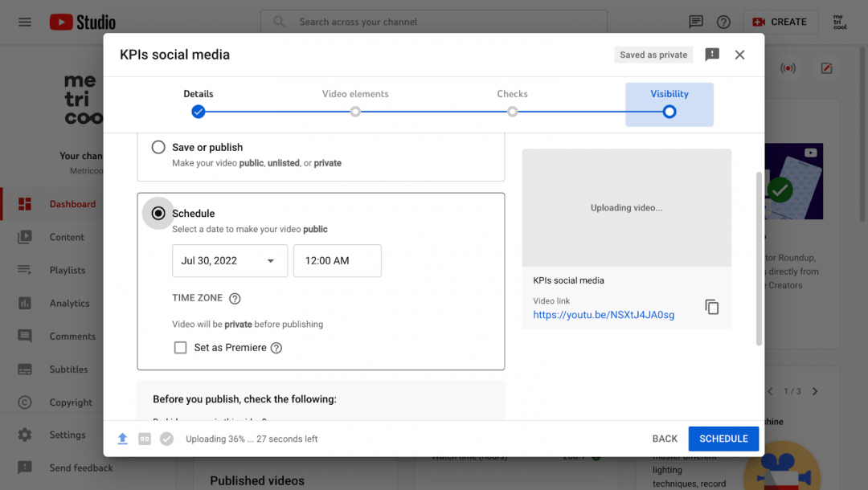Open the video link https://youtu.be/NSXtJ4JA0sg
This screenshot has width=868, height=490.
pos(603,314)
